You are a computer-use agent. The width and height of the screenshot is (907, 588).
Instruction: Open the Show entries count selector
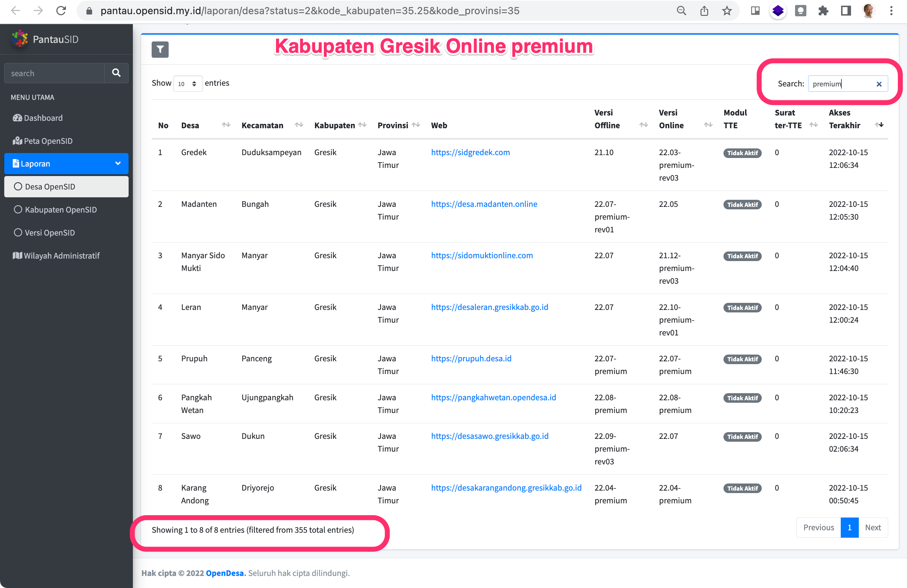tap(187, 83)
